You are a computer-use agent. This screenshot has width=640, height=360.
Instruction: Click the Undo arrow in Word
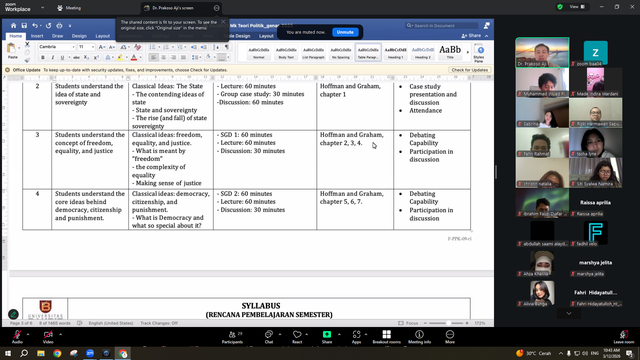(x=35, y=25)
